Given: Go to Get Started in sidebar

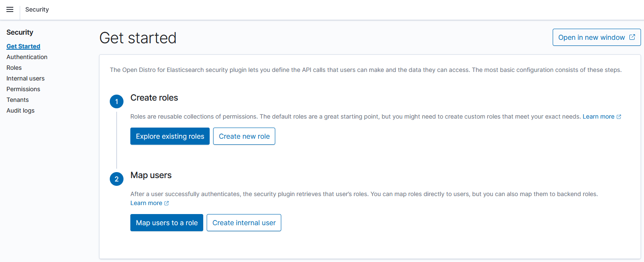Looking at the screenshot, I should click(x=23, y=46).
